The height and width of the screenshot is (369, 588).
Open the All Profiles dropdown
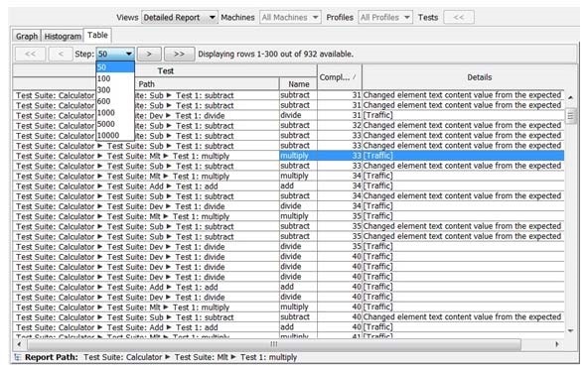click(385, 17)
